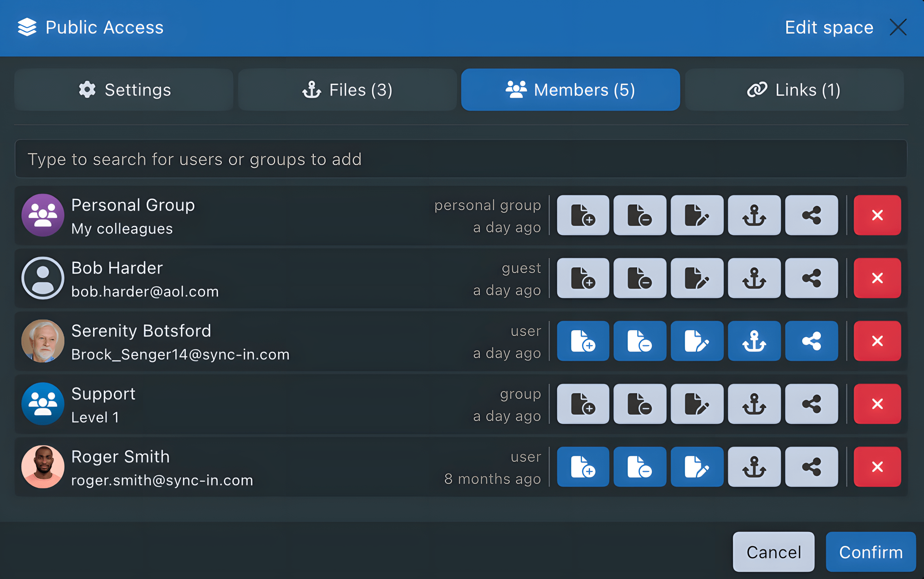
Task: Open the Links tab
Action: tap(794, 90)
